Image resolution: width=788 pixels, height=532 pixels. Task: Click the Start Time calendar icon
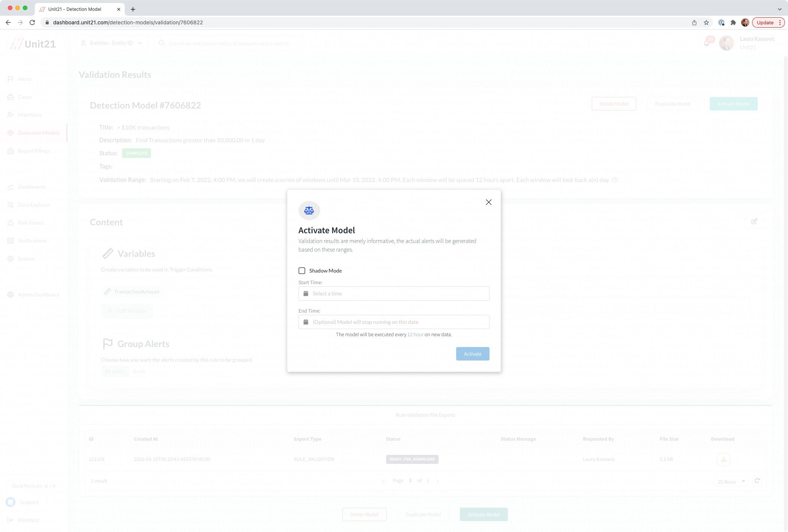306,294
